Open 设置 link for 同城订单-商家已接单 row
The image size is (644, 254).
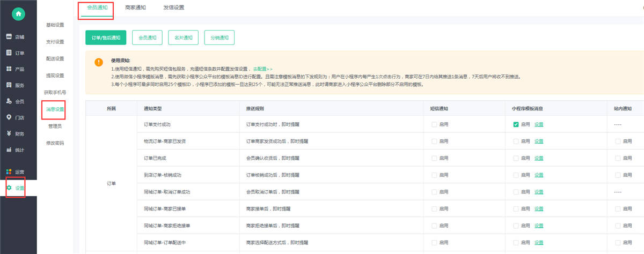coord(539,208)
